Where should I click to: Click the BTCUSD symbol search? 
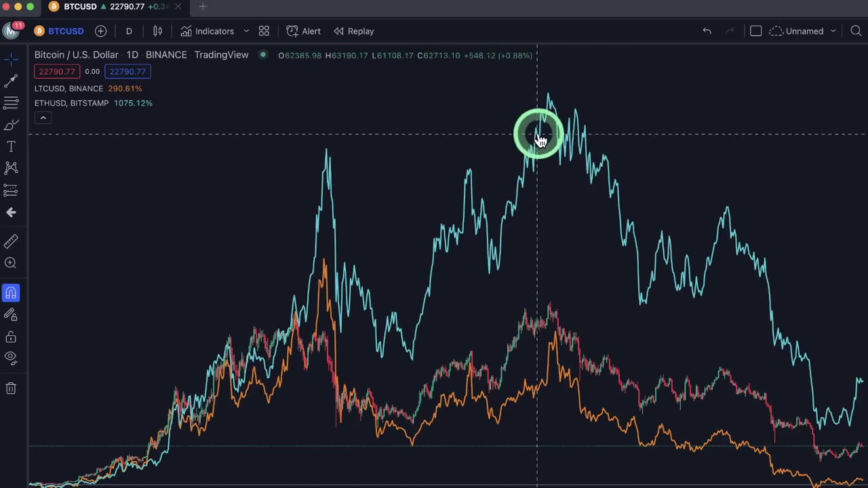point(59,31)
